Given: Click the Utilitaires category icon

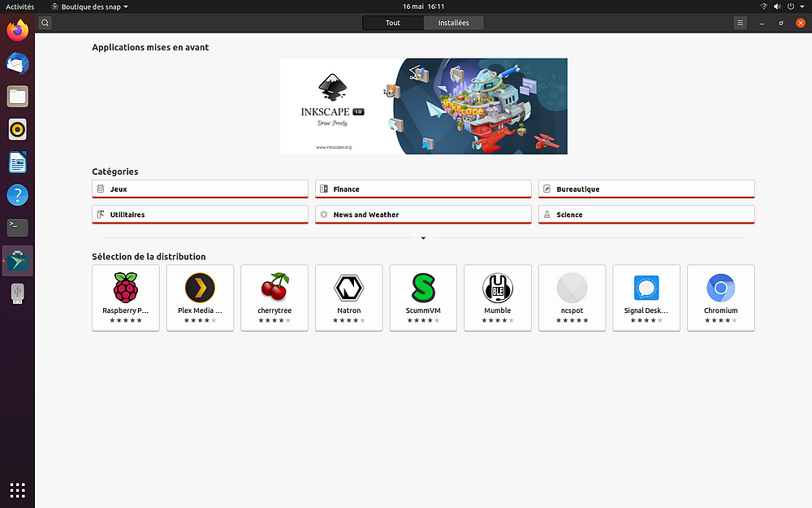Looking at the screenshot, I should (x=101, y=215).
